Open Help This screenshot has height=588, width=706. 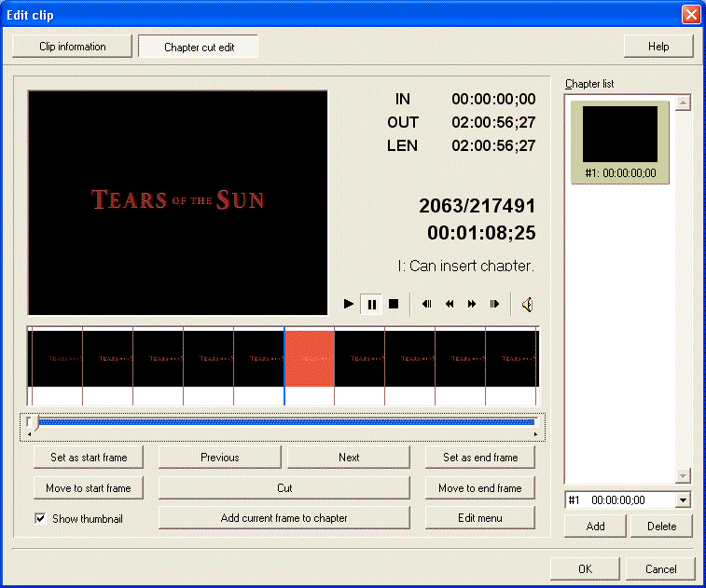[x=658, y=47]
